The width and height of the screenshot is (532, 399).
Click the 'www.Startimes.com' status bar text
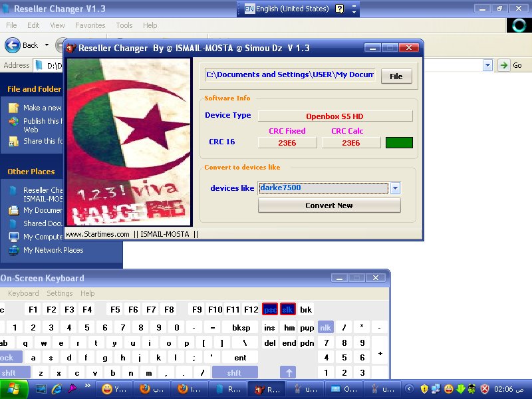(x=97, y=234)
